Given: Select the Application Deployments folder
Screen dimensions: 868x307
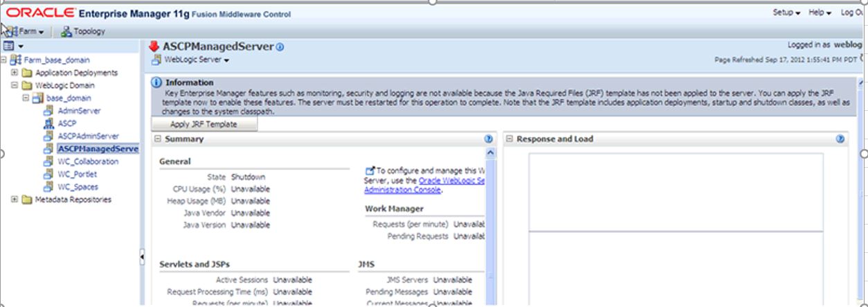Looking at the screenshot, I should tap(76, 73).
